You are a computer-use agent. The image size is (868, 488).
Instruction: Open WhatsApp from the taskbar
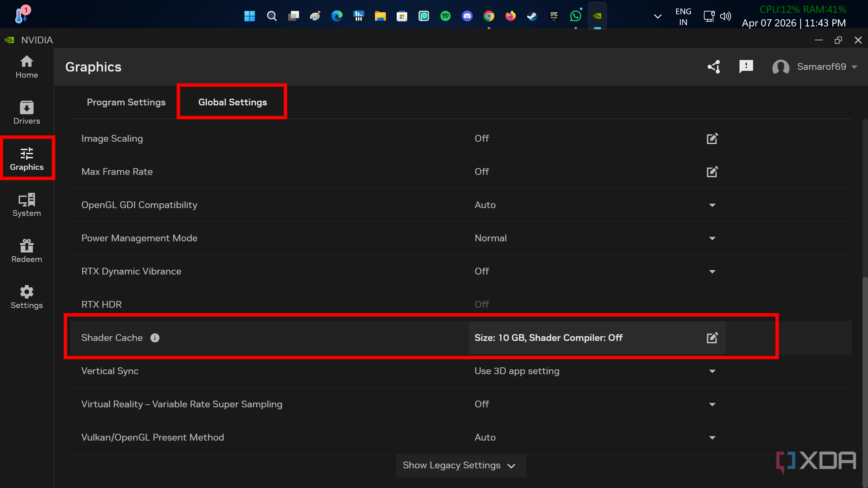[575, 16]
